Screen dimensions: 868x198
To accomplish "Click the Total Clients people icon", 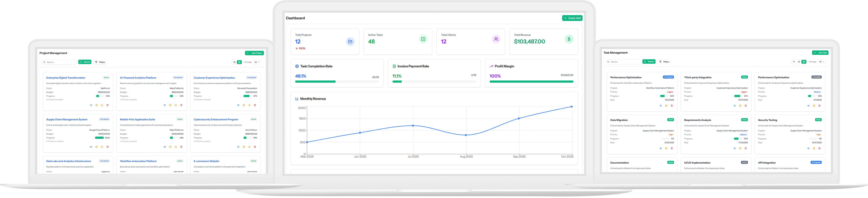I will (x=496, y=39).
